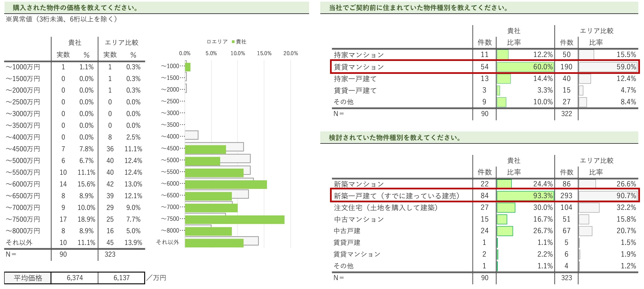The image size is (644, 289).
Task: Click the 60.0% green ratio bar
Action: point(525,67)
